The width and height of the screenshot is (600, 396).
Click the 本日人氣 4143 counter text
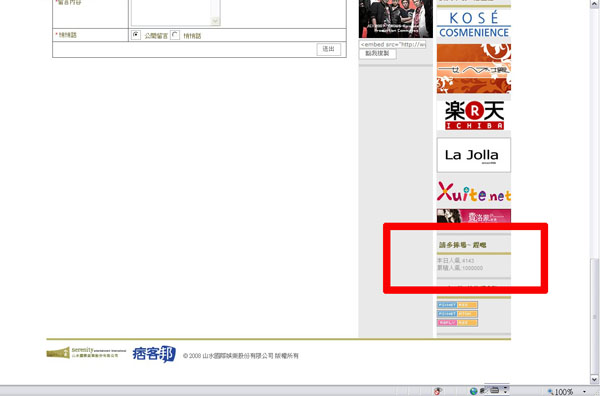point(455,261)
